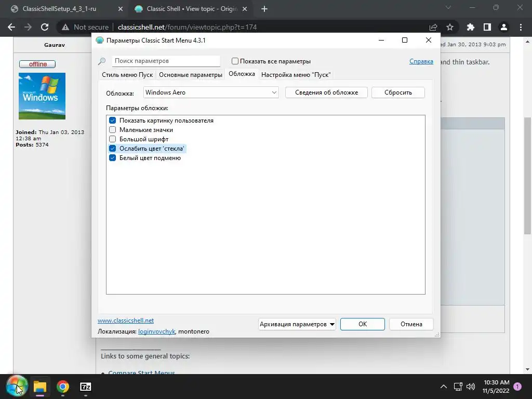This screenshot has width=532, height=399.
Task: Open notification center badge
Action: point(517,386)
